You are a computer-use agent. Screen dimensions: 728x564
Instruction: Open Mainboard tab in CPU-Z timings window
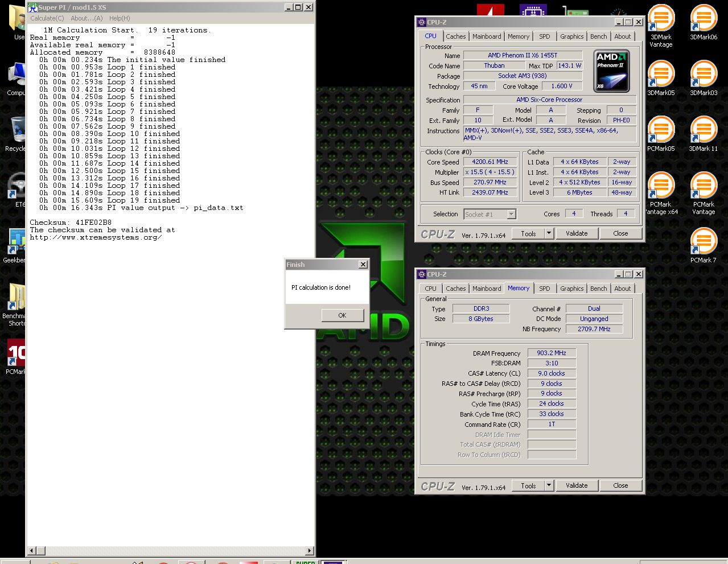487,289
